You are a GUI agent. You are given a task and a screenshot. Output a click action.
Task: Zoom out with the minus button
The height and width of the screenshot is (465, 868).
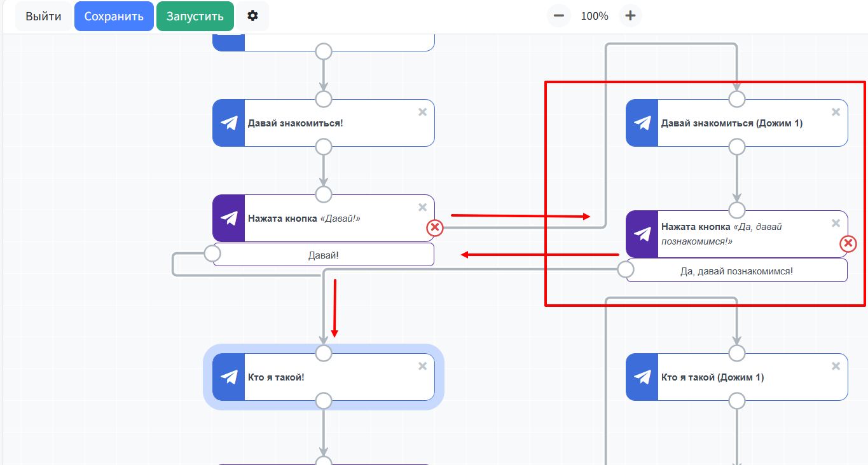pyautogui.click(x=558, y=16)
